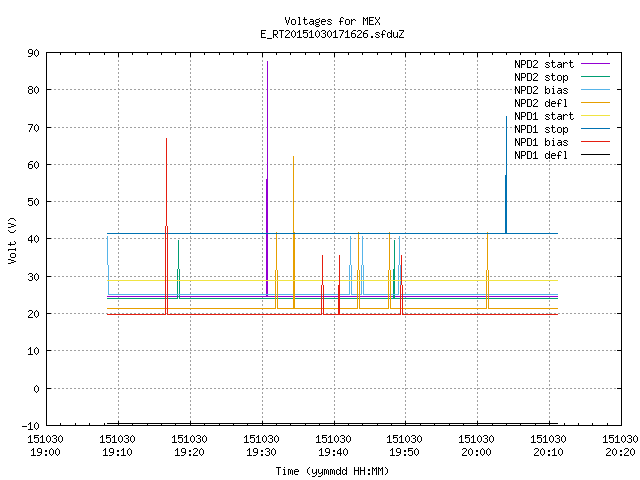Viewport: 640px width, 480px height.
Task: Select the filename 'E_RT20151030171626.sfduZ' subtitle
Action: (x=332, y=34)
